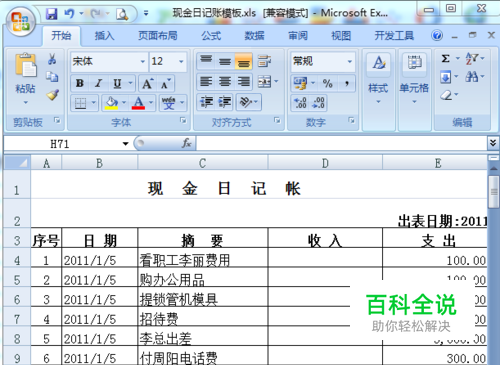Toggle italic formatting
This screenshot has height=365, width=500.
[98, 83]
